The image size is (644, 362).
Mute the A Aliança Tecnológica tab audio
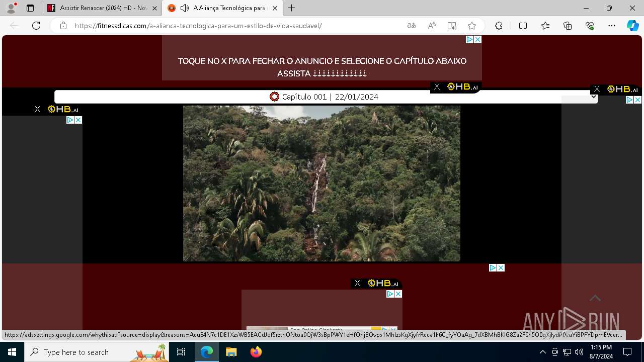(x=185, y=8)
